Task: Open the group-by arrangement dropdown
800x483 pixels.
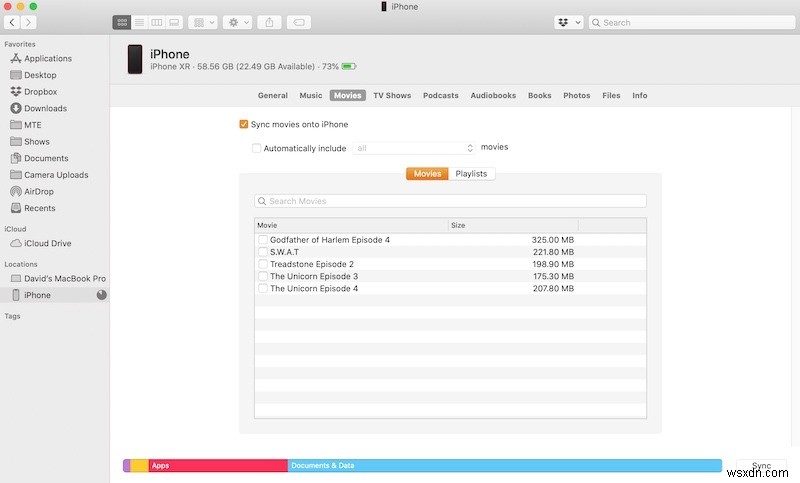Action: coord(203,22)
